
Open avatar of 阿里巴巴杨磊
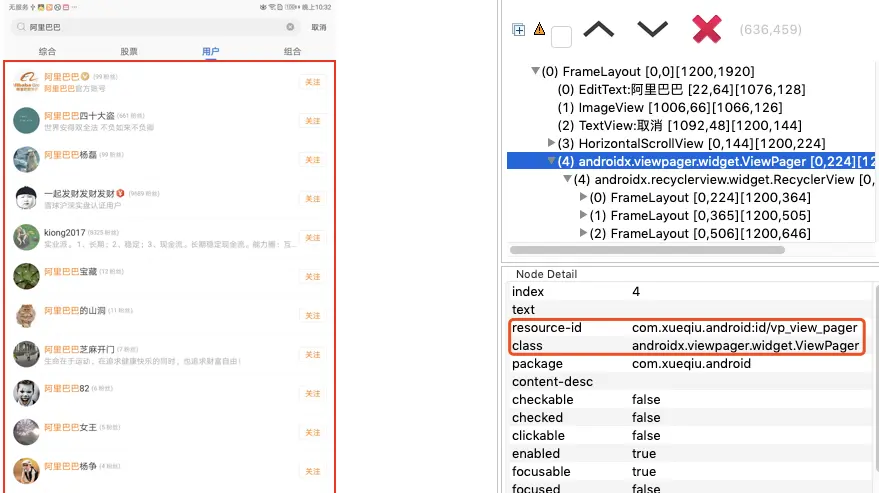pos(26,160)
